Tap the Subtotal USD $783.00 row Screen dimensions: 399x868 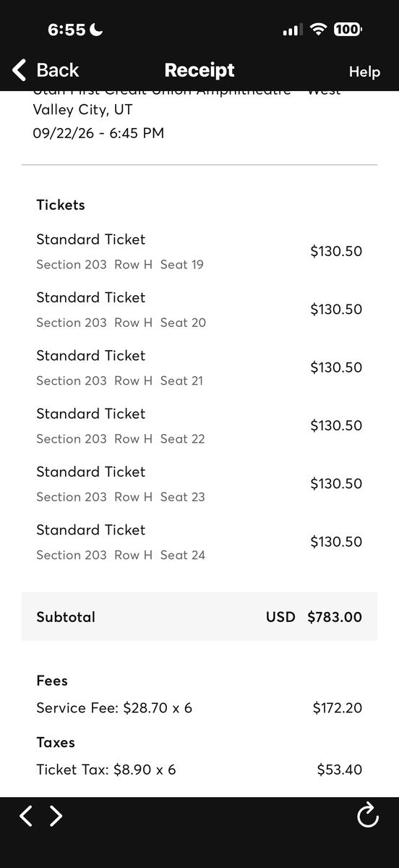[199, 616]
